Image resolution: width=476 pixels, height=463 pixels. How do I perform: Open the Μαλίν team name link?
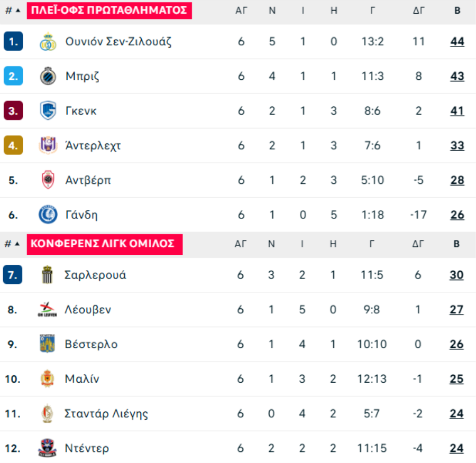(x=82, y=379)
